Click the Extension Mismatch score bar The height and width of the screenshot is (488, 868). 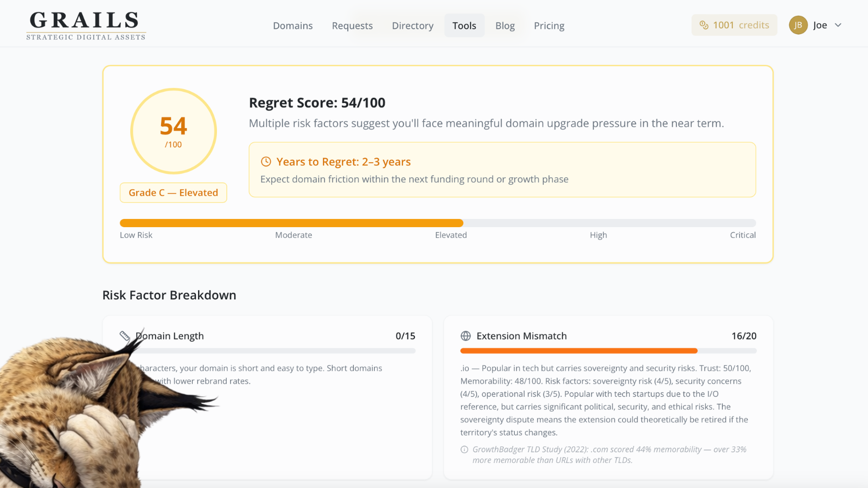pos(608,351)
